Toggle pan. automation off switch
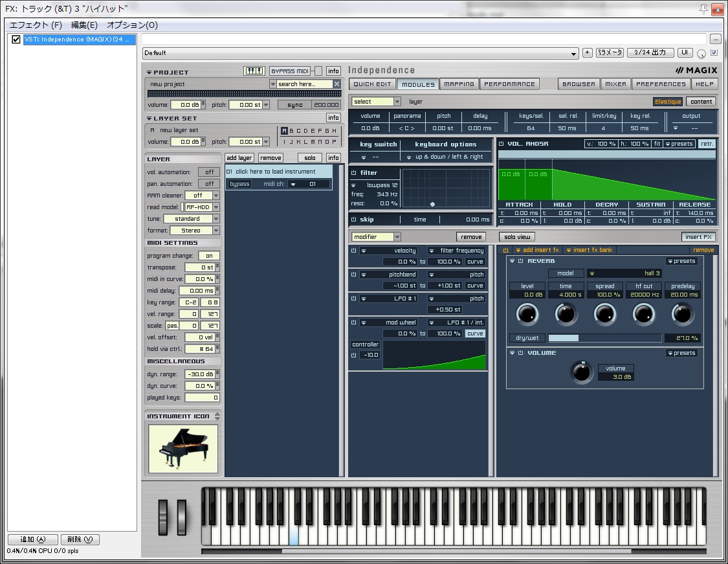Viewport: 728px width, 564px height. (210, 183)
